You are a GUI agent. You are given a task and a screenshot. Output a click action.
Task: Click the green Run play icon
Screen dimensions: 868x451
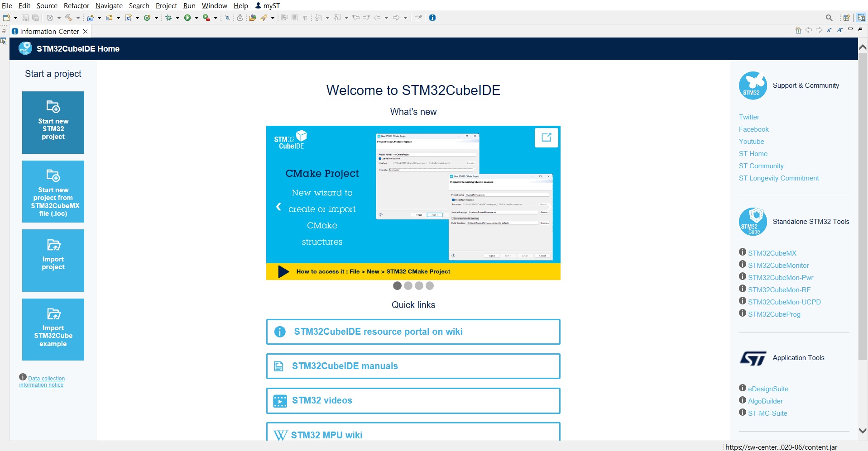tap(187, 18)
